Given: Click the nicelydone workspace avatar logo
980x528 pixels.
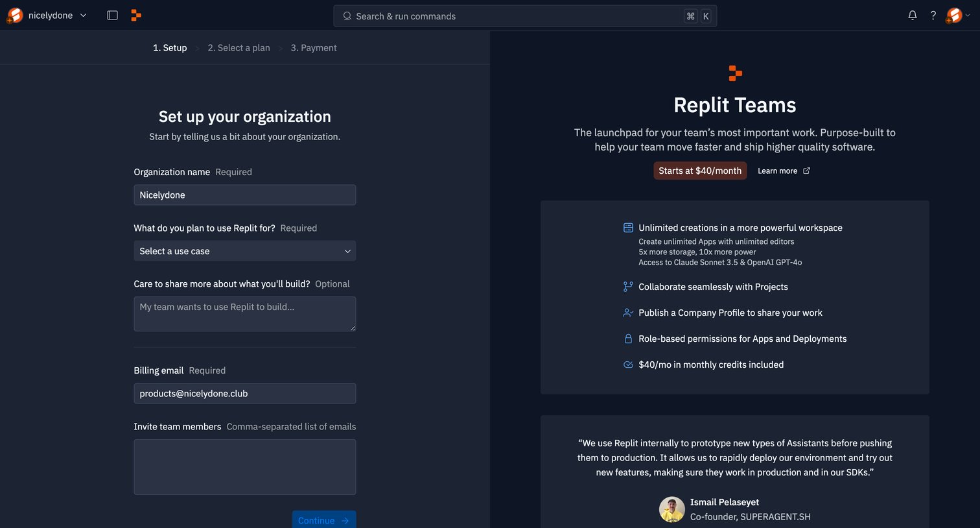Looking at the screenshot, I should click(15, 16).
